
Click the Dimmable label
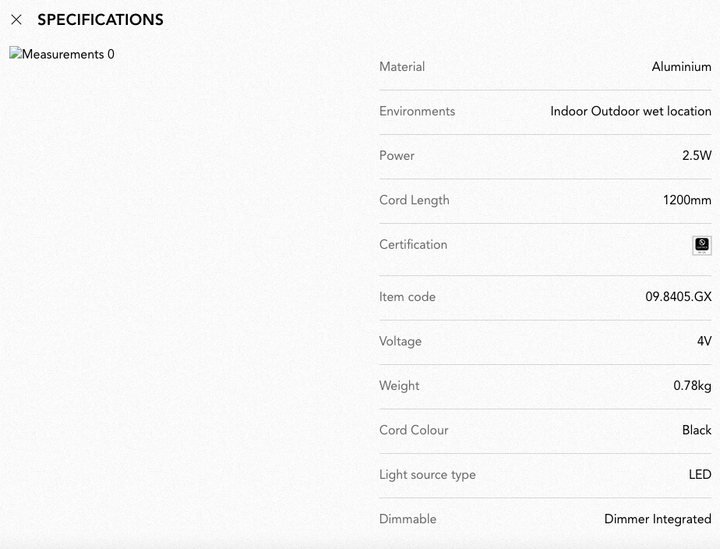(407, 519)
